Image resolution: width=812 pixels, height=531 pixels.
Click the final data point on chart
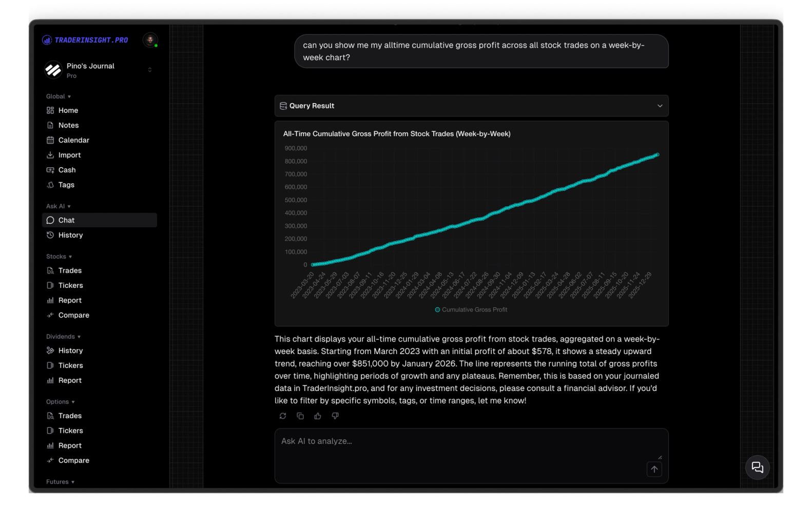click(657, 155)
